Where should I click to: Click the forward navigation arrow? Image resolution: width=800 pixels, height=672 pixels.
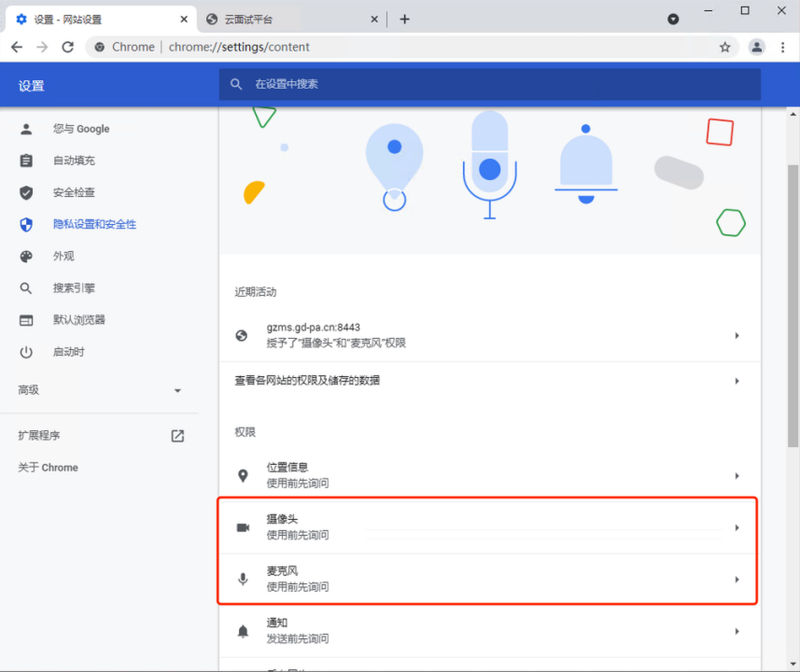coord(42,47)
